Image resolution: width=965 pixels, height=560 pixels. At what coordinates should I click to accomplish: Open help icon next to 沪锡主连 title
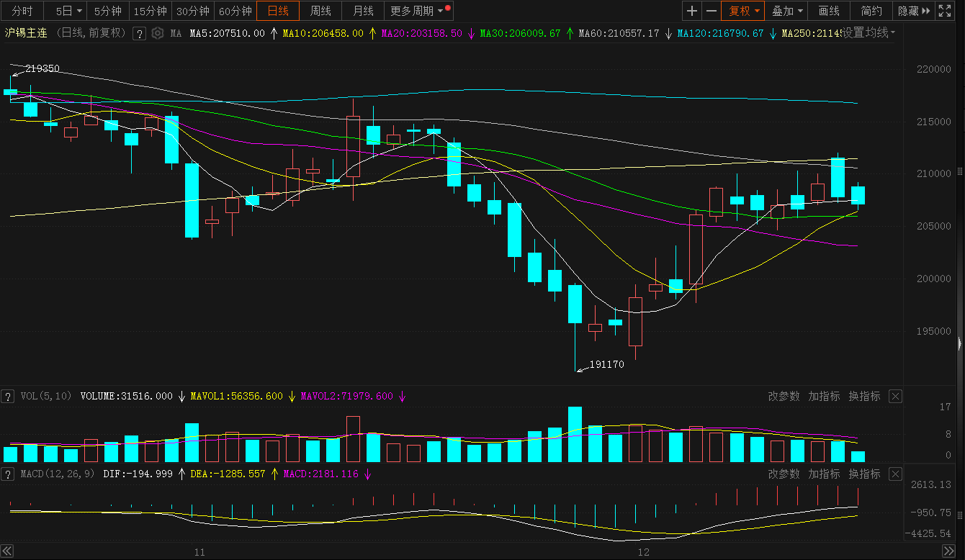(x=140, y=33)
